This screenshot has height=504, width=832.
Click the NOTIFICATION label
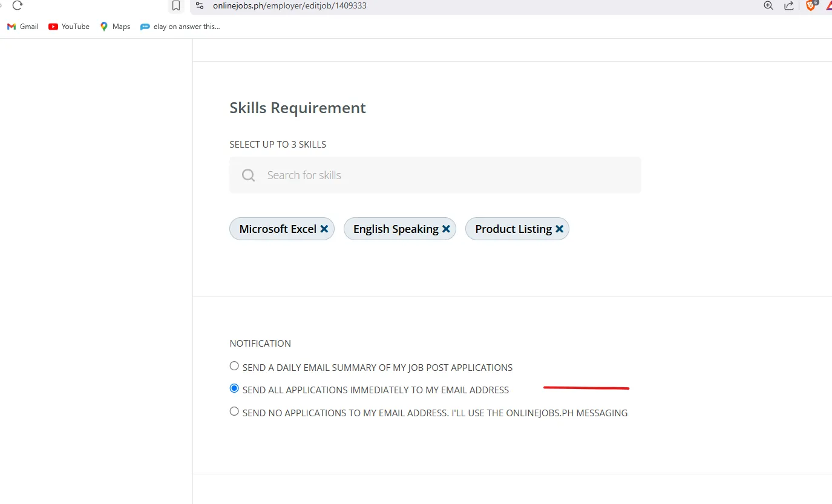pyautogui.click(x=260, y=343)
